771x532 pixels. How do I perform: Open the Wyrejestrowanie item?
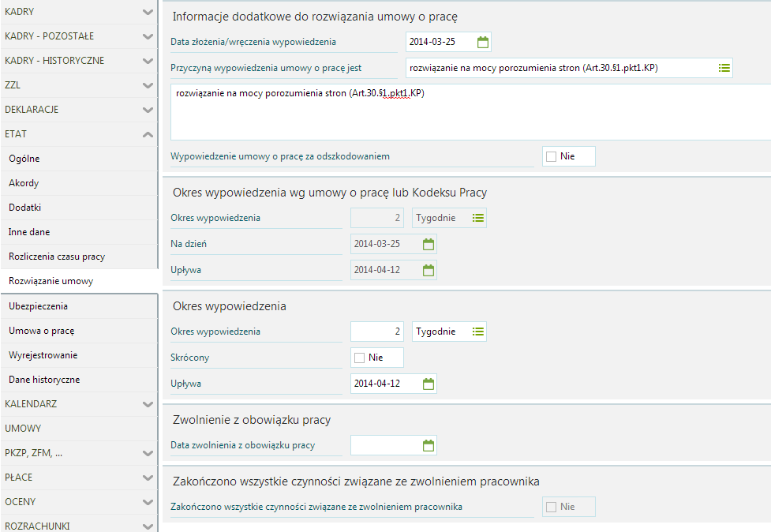click(x=79, y=355)
